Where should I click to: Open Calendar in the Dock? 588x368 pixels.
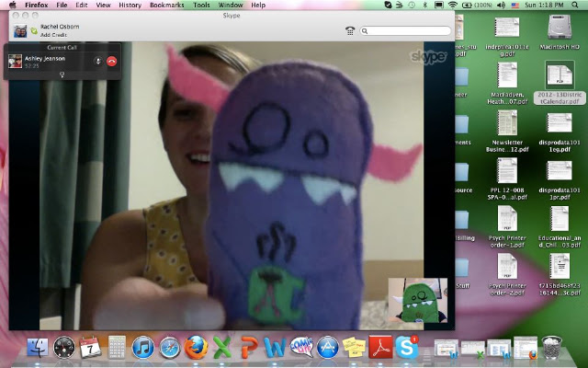(x=90, y=348)
